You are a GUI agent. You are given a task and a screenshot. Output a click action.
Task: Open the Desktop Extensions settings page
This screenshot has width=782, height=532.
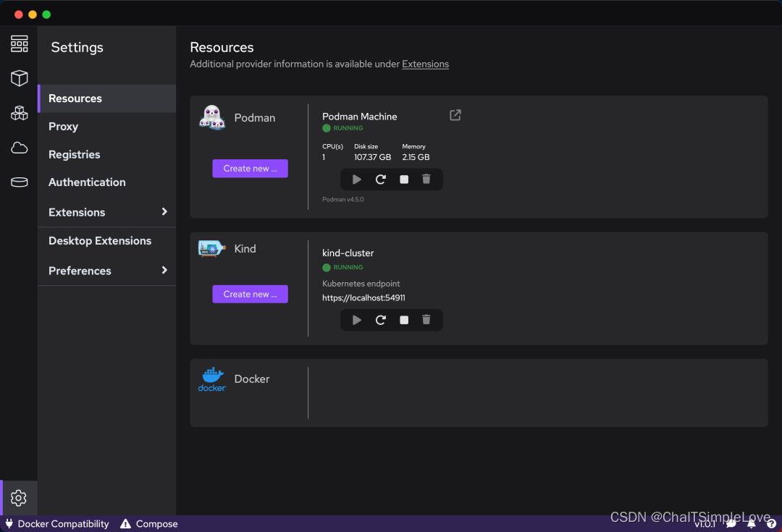click(x=106, y=241)
